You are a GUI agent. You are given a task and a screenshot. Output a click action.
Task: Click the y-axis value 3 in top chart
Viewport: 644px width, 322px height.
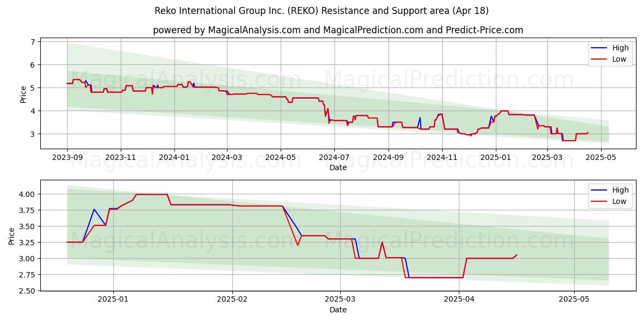(x=33, y=134)
